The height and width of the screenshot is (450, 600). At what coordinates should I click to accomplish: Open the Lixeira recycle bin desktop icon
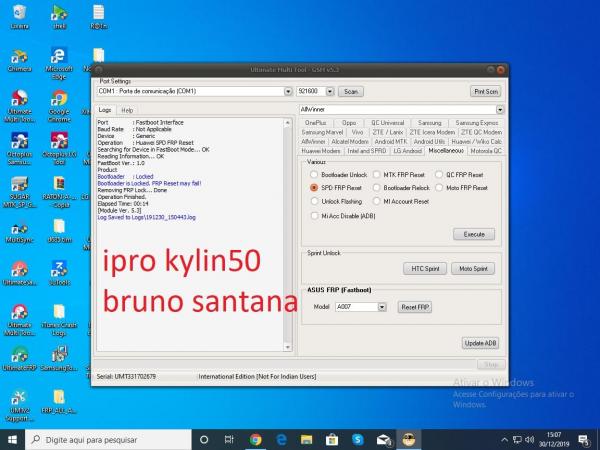pos(19,15)
